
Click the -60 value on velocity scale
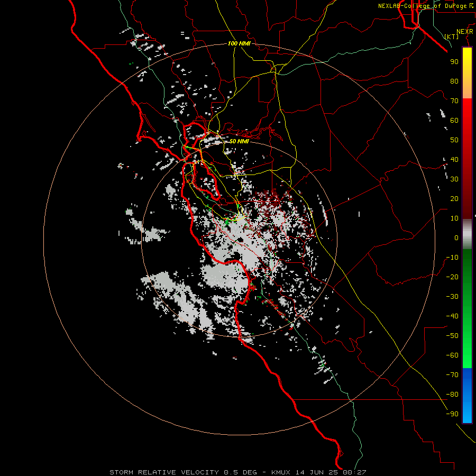click(x=452, y=355)
